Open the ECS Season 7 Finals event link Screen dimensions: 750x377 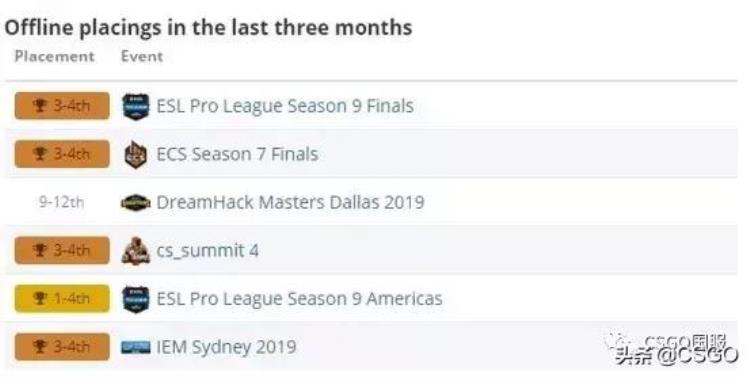point(237,155)
